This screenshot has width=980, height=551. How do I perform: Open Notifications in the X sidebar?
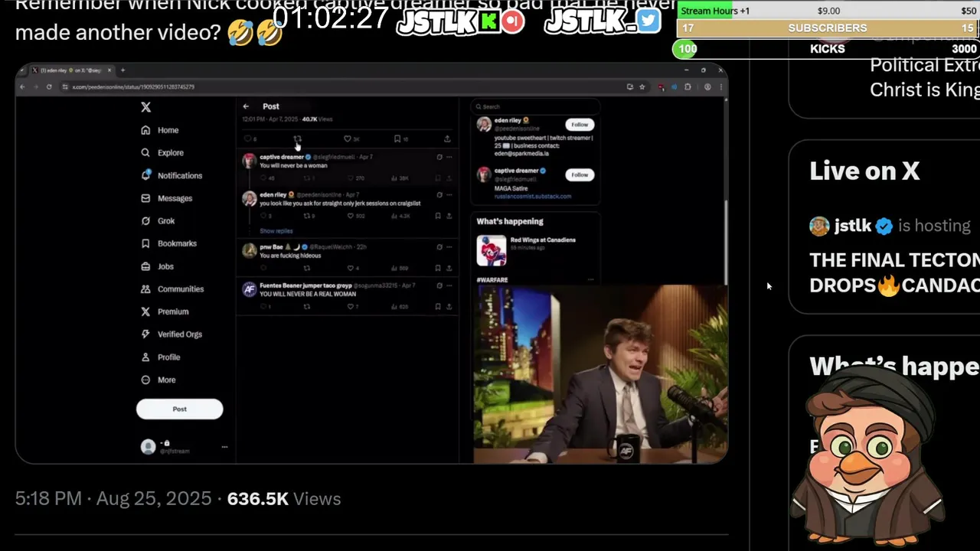tap(171, 175)
